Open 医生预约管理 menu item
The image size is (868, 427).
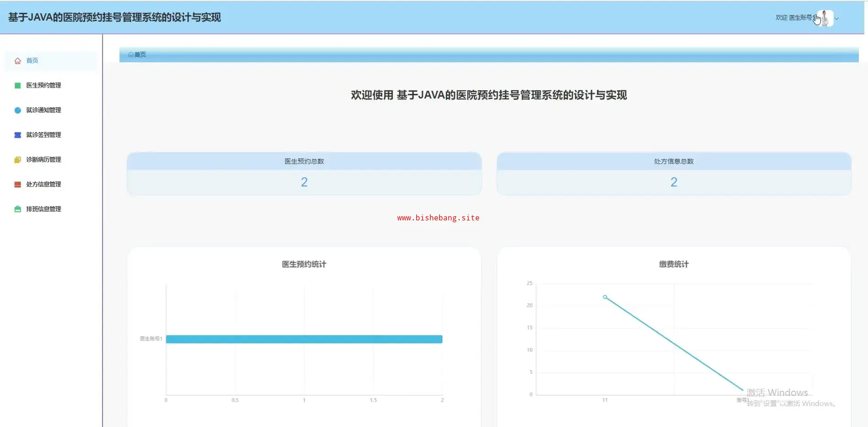click(43, 86)
